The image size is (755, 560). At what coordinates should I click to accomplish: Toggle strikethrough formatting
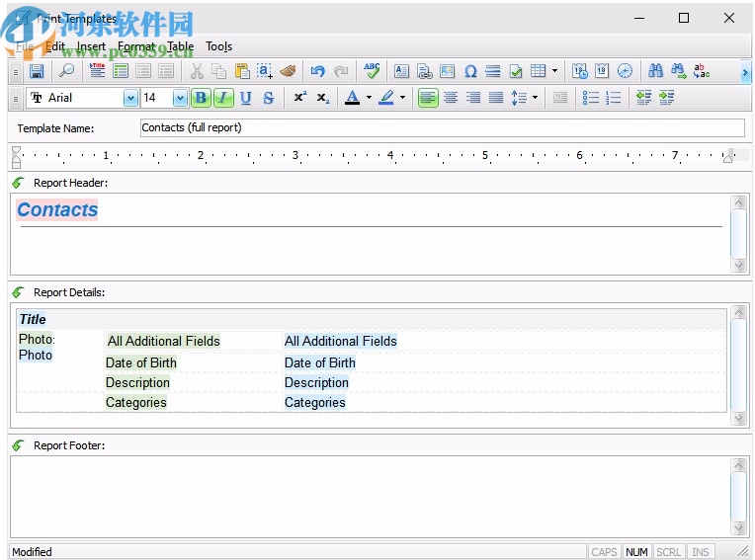(268, 98)
